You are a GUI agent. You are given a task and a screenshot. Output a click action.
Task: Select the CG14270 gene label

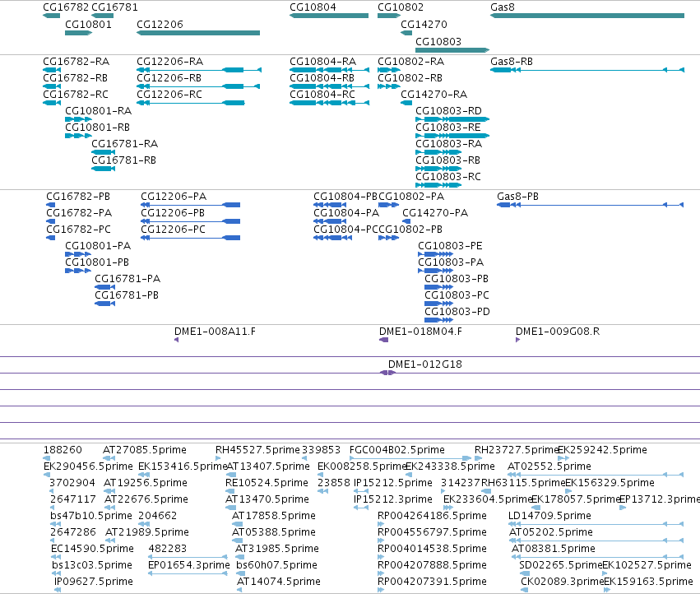[424, 24]
